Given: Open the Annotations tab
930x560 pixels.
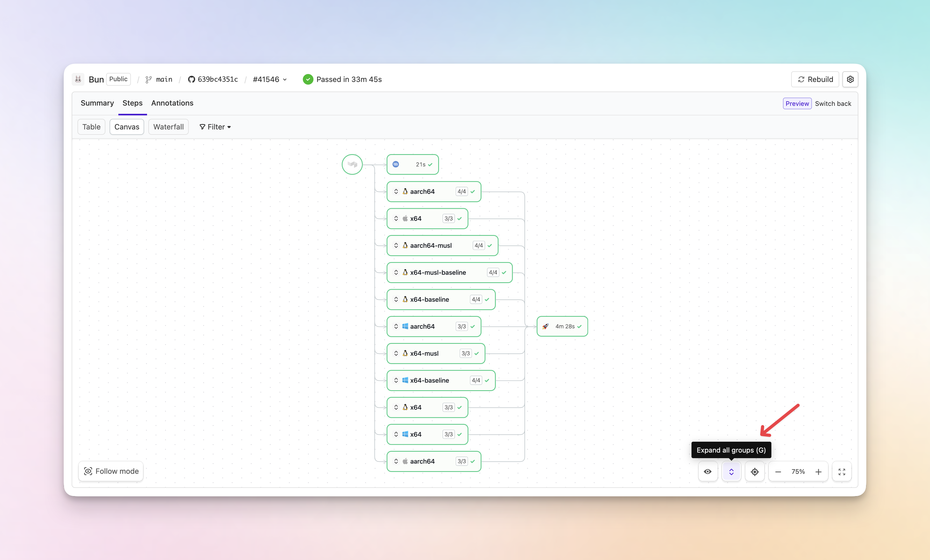Looking at the screenshot, I should pos(172,103).
